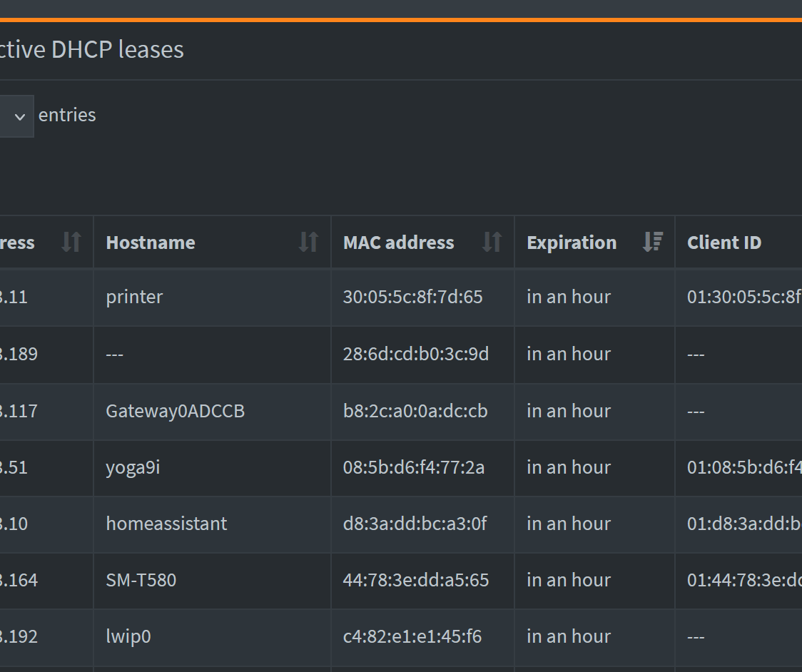
Task: Click MAC address 08:5b:d6:f4:77:2a
Action: point(414,467)
